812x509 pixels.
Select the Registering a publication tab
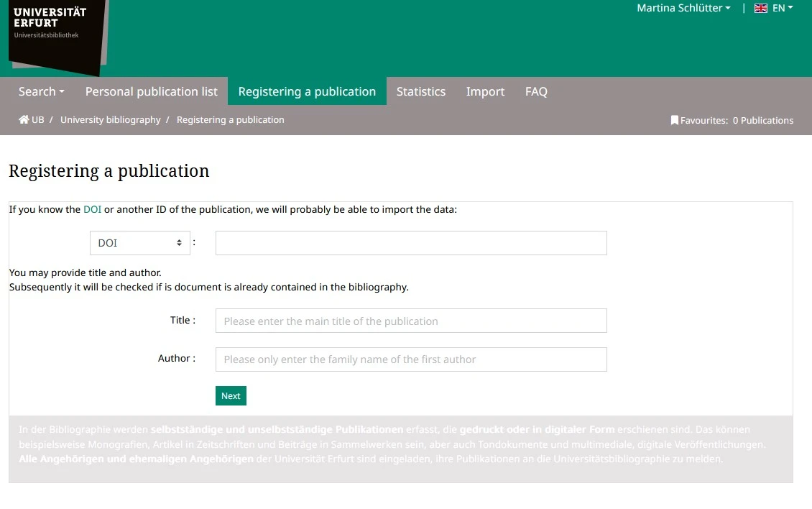(x=307, y=91)
